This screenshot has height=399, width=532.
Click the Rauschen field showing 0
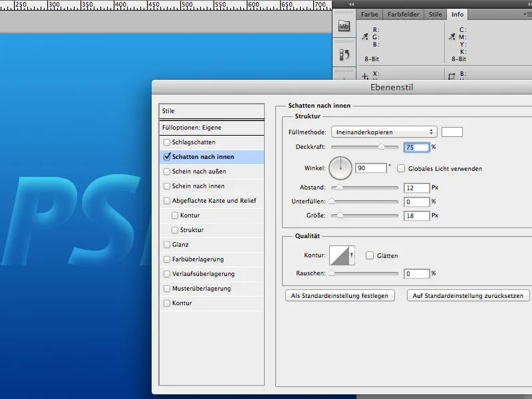417,273
